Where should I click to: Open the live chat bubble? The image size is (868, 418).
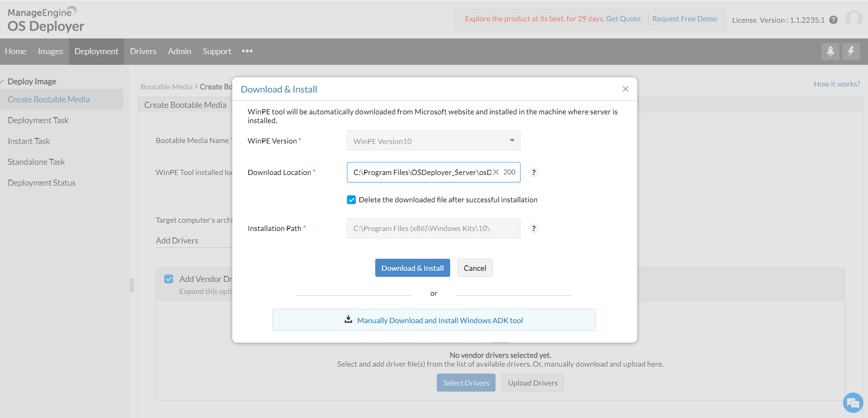pyautogui.click(x=853, y=403)
